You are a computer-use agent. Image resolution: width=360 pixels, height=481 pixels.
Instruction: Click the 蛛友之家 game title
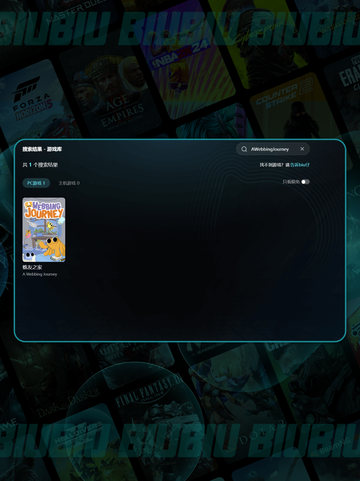(x=32, y=267)
